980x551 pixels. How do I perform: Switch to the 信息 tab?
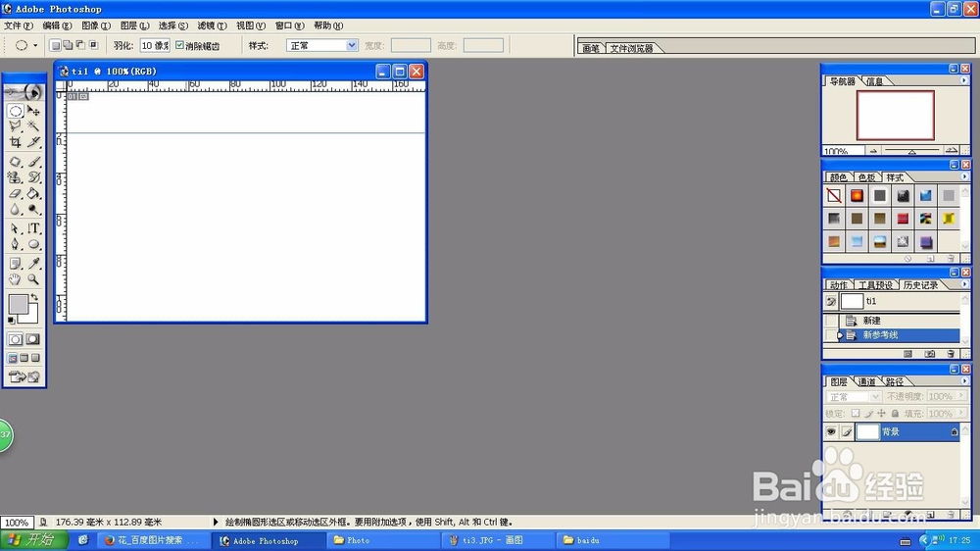(874, 81)
